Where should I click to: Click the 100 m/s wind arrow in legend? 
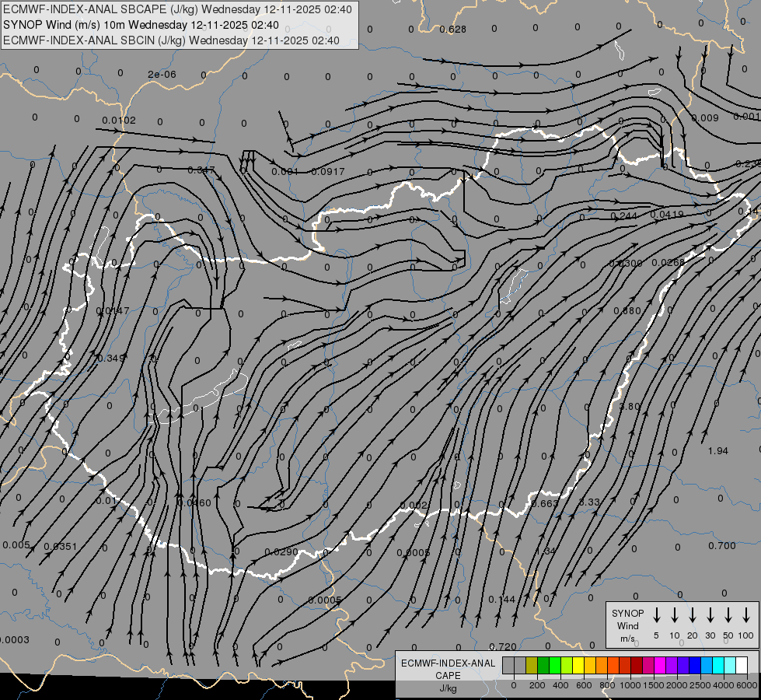tap(746, 615)
